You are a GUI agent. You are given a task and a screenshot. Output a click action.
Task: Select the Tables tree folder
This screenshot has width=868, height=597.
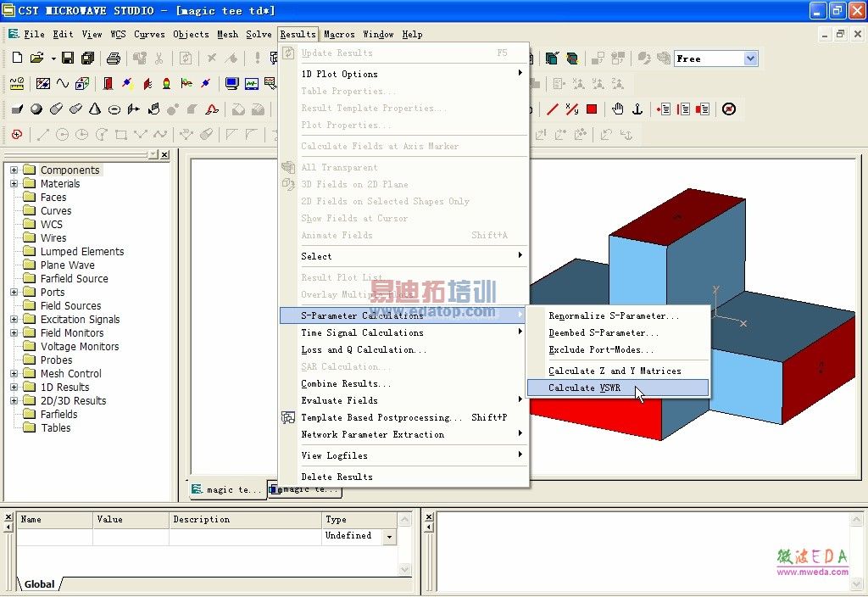click(55, 427)
